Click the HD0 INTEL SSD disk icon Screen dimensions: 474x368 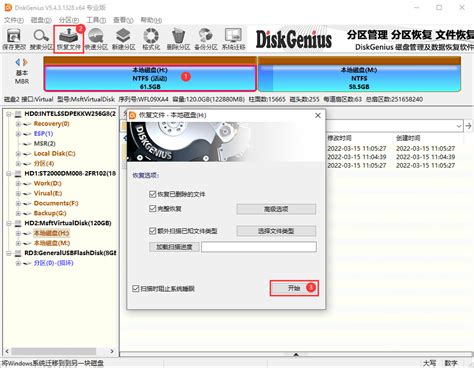click(x=18, y=114)
